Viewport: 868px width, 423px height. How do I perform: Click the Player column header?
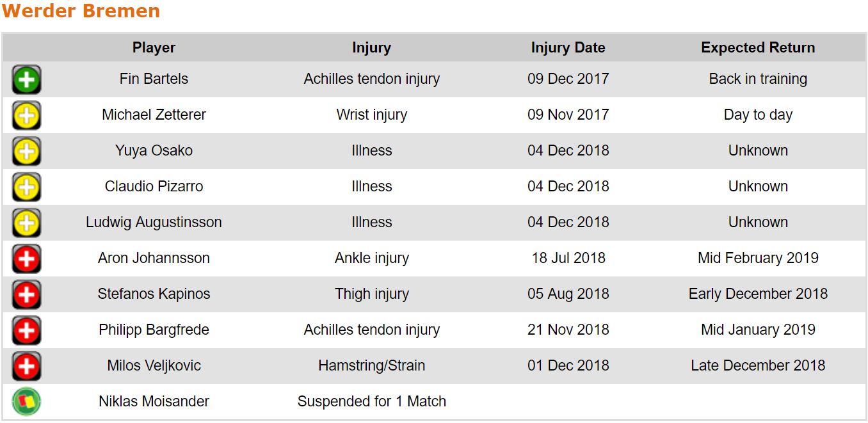click(154, 48)
